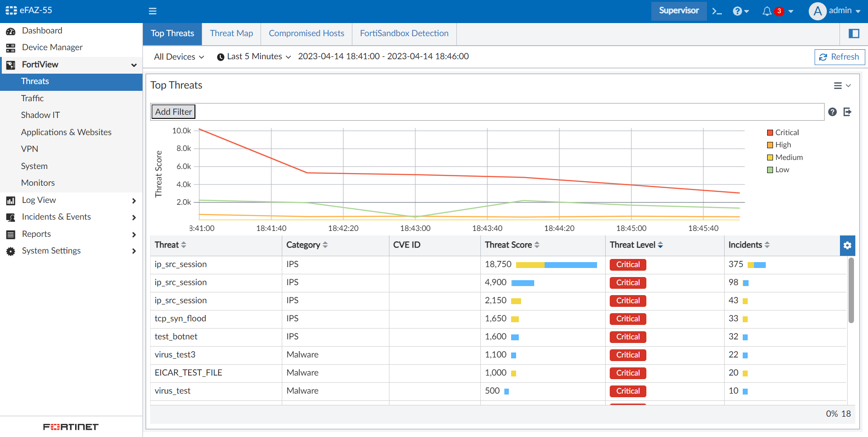Click the Refresh button
Viewport: 868px width, 437px height.
point(840,57)
